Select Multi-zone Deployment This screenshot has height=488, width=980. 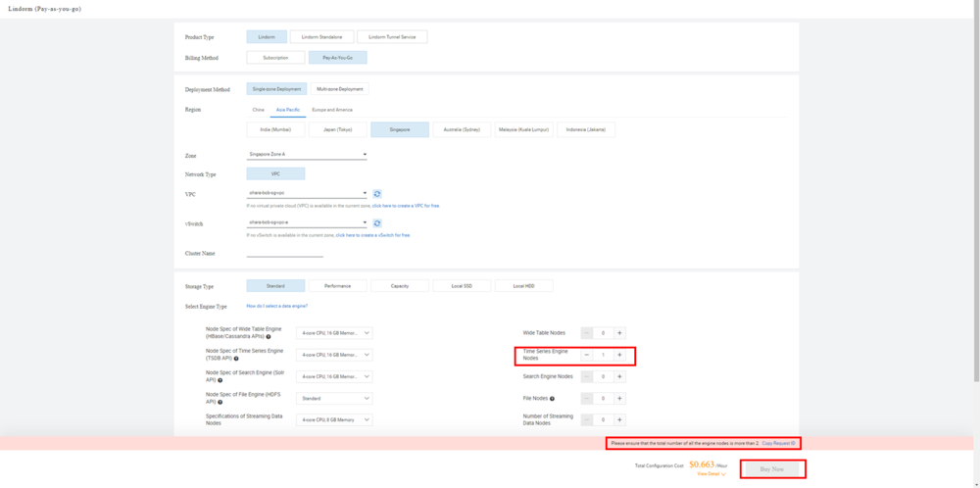coord(339,89)
